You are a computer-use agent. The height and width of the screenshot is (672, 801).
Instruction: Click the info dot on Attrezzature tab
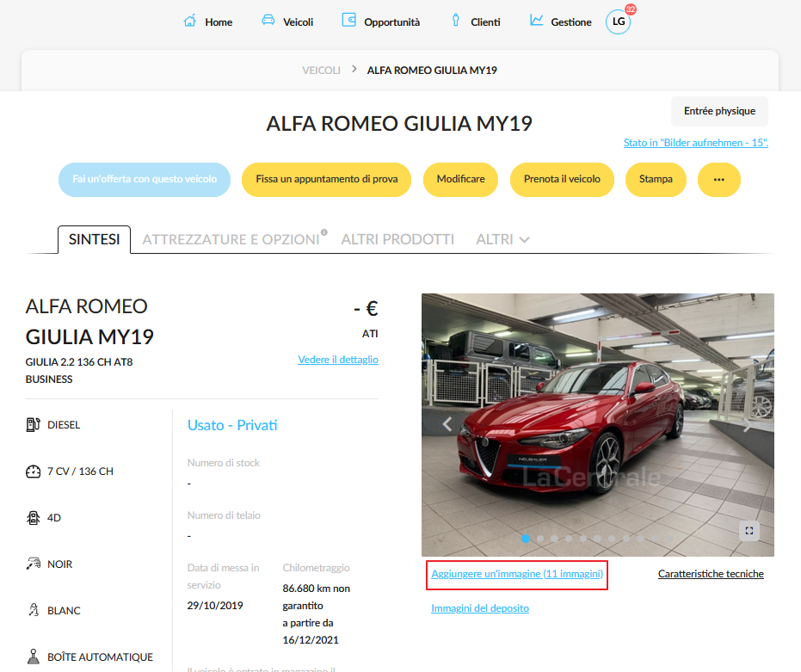tap(323, 232)
